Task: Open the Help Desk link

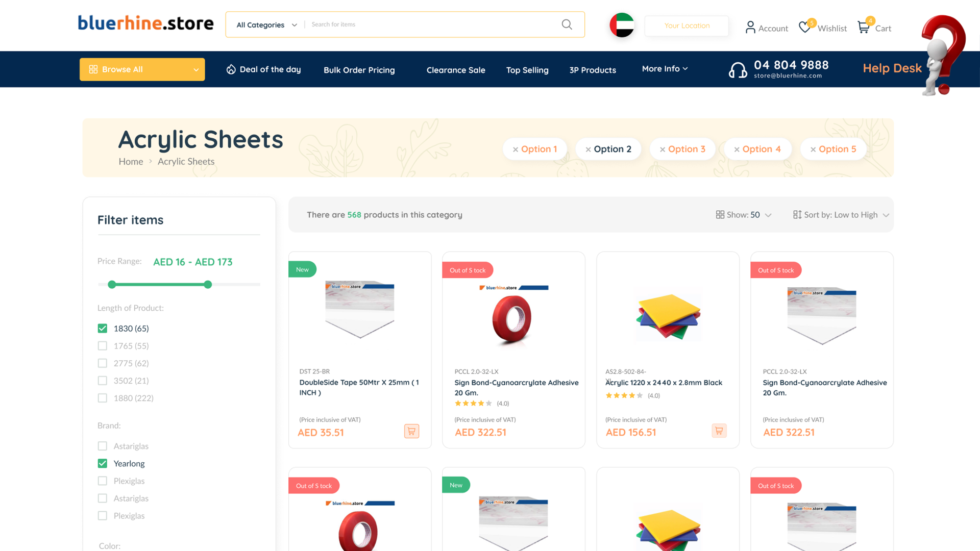Action: (x=892, y=68)
